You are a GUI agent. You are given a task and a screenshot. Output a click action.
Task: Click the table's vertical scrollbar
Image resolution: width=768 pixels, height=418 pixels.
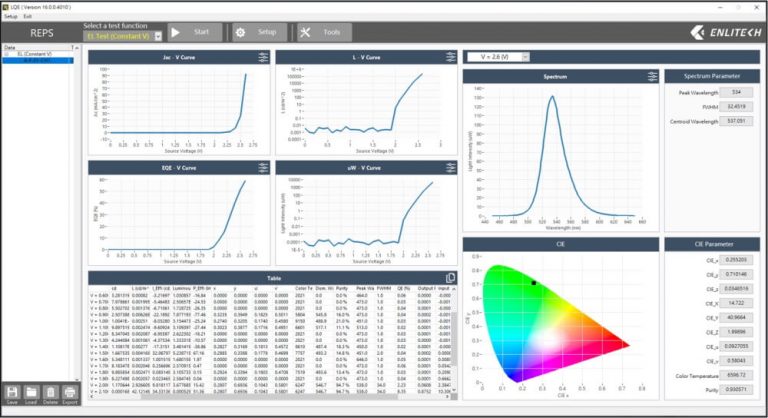454,338
